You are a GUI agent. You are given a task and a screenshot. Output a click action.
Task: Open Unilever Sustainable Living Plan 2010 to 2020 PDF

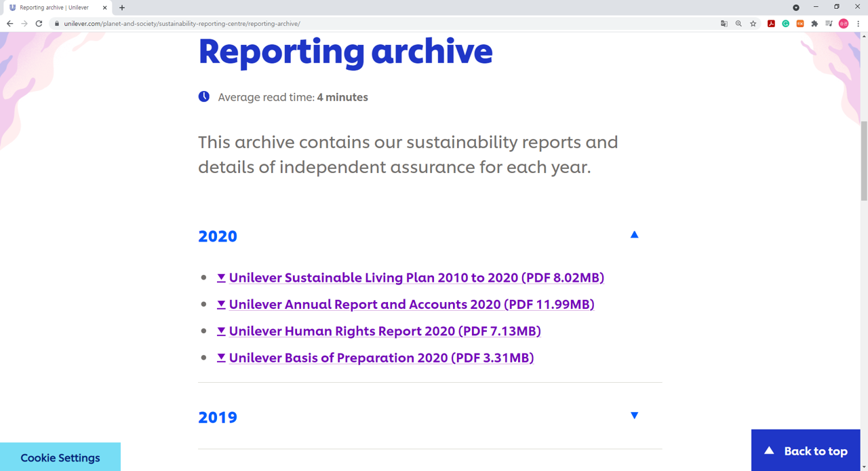click(416, 278)
